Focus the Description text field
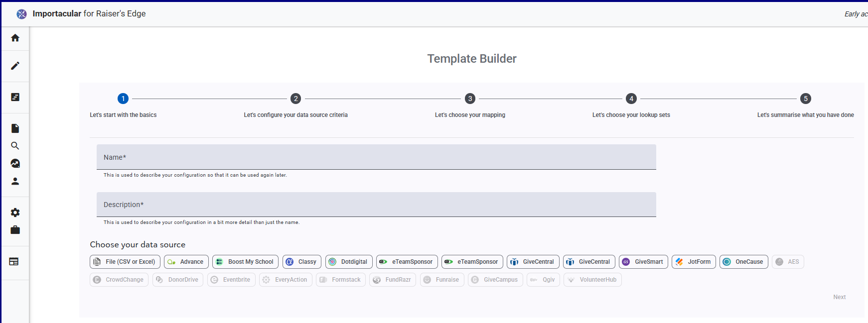The height and width of the screenshot is (323, 868). 376,205
